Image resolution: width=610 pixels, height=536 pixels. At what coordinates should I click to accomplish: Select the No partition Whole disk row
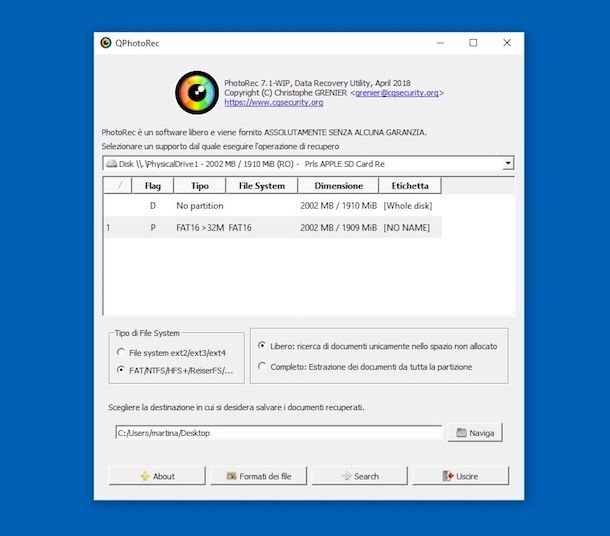pyautogui.click(x=272, y=205)
